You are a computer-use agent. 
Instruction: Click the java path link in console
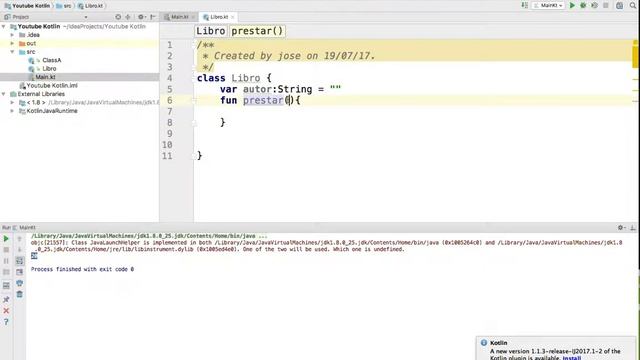(143, 236)
